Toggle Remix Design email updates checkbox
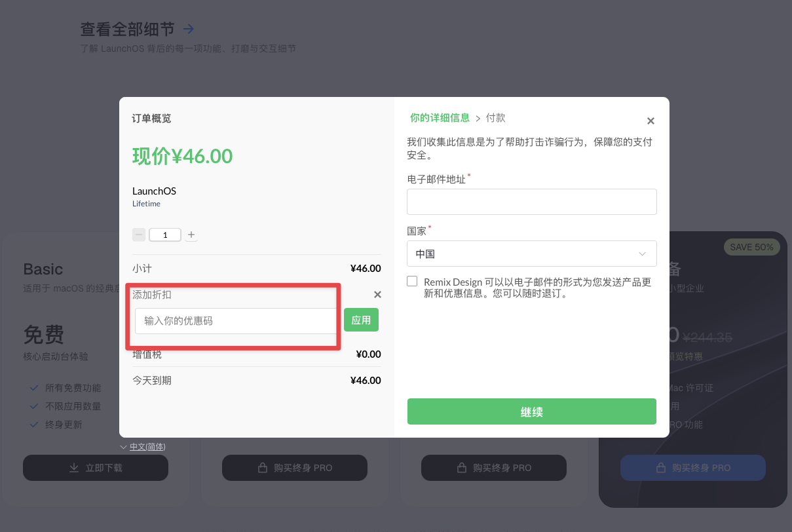 412,281
